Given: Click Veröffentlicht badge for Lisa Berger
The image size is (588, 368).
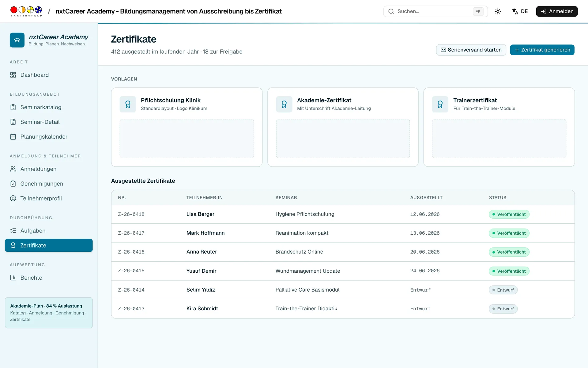Looking at the screenshot, I should [509, 214].
